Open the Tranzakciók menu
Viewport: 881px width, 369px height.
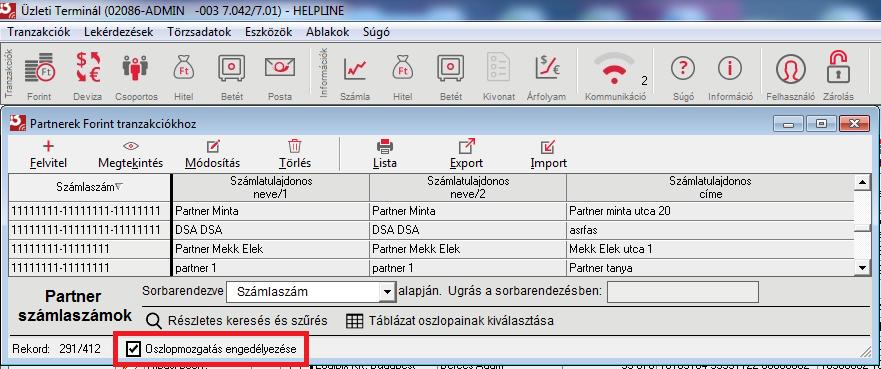coord(39,32)
